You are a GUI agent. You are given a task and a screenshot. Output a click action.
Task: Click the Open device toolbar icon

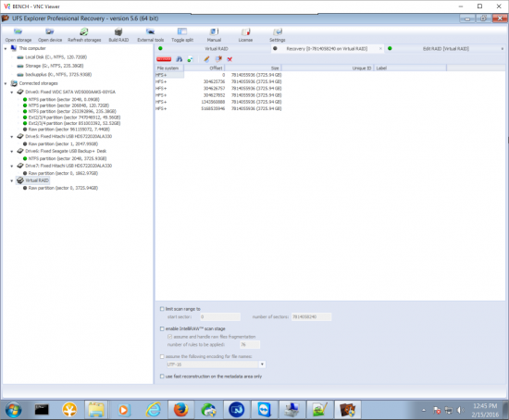[50, 31]
